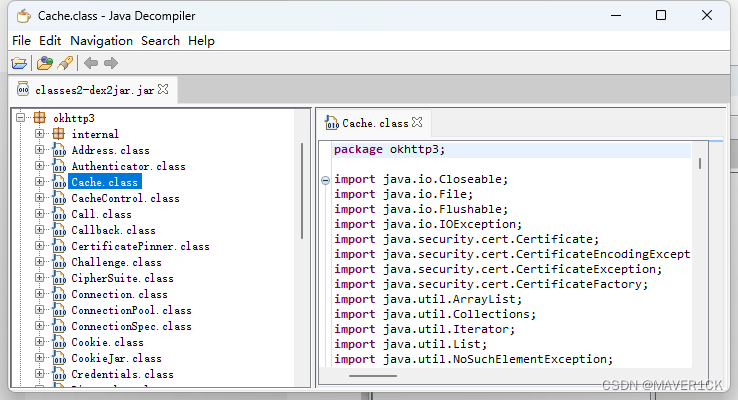Switch to the classes2-dex2jar.jar tab

coord(94,90)
